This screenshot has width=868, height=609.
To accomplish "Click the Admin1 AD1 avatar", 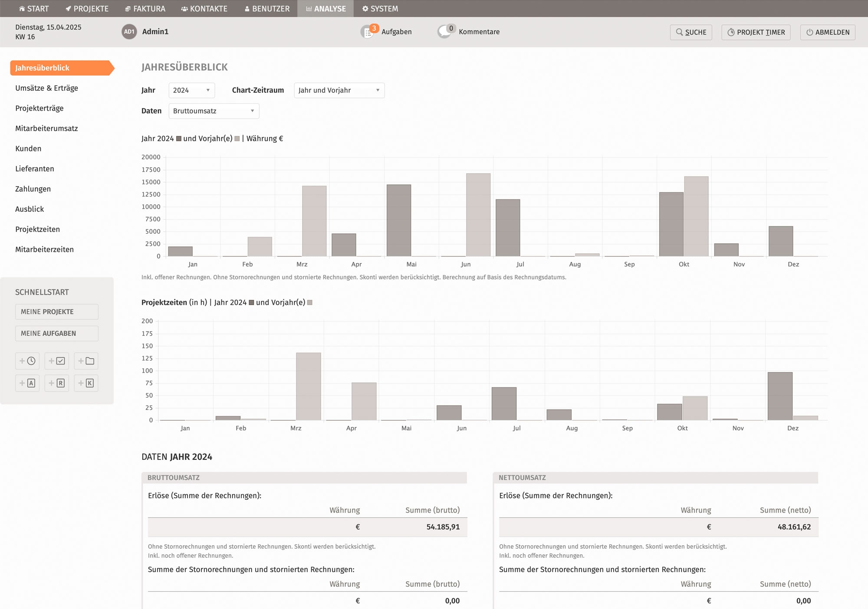I will point(129,32).
